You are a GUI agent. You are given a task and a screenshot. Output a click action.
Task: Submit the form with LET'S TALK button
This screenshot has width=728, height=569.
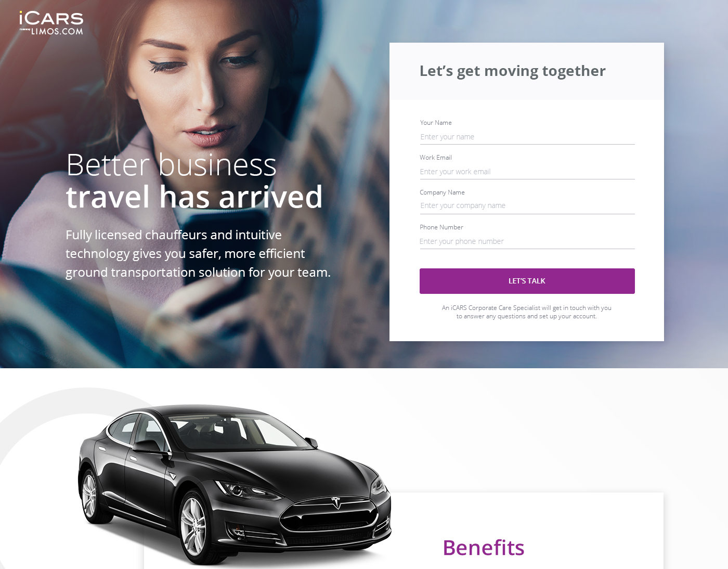[527, 281]
